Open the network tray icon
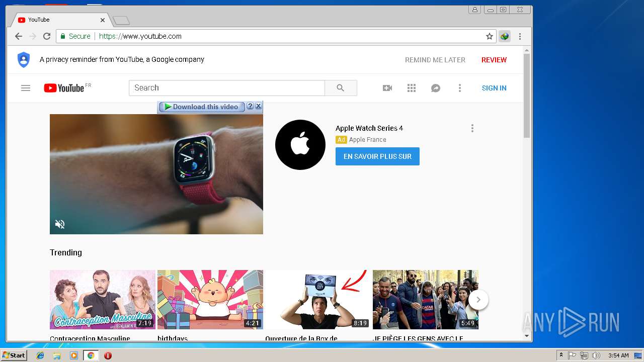 [x=584, y=355]
